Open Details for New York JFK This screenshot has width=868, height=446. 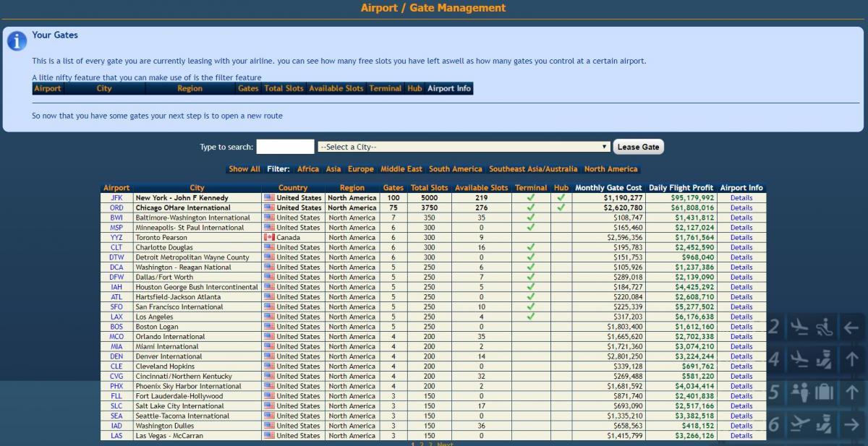pyautogui.click(x=741, y=197)
